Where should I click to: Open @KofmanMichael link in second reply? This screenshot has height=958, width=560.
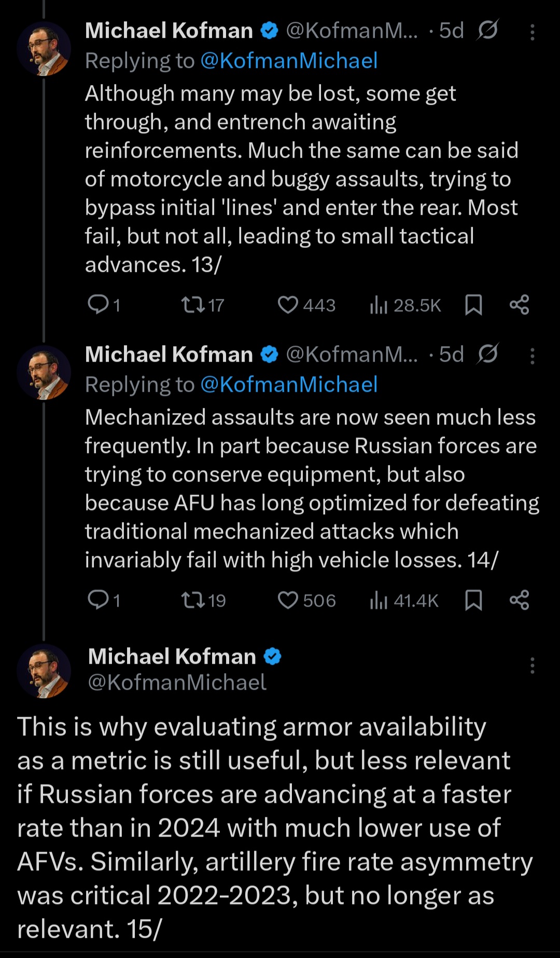coord(288,385)
